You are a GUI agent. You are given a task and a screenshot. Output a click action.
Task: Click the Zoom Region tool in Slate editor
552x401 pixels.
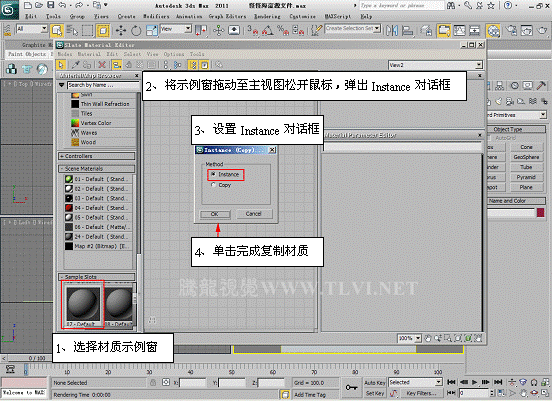coord(448,338)
